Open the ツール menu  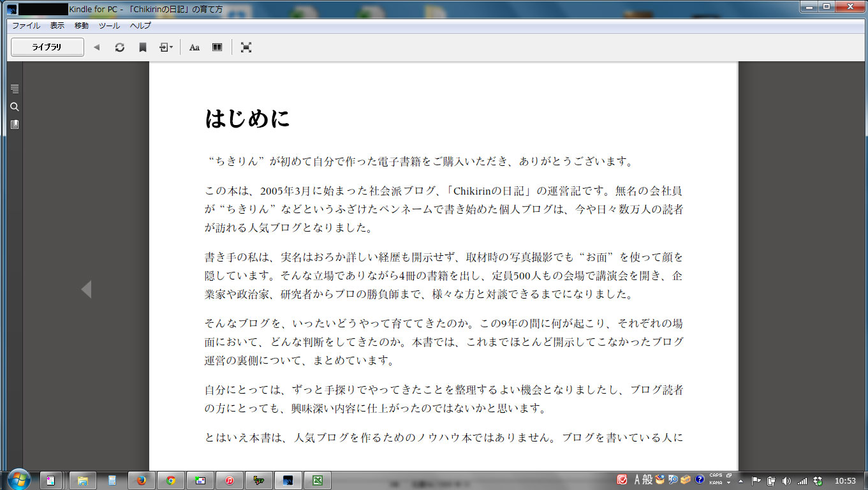pos(109,26)
